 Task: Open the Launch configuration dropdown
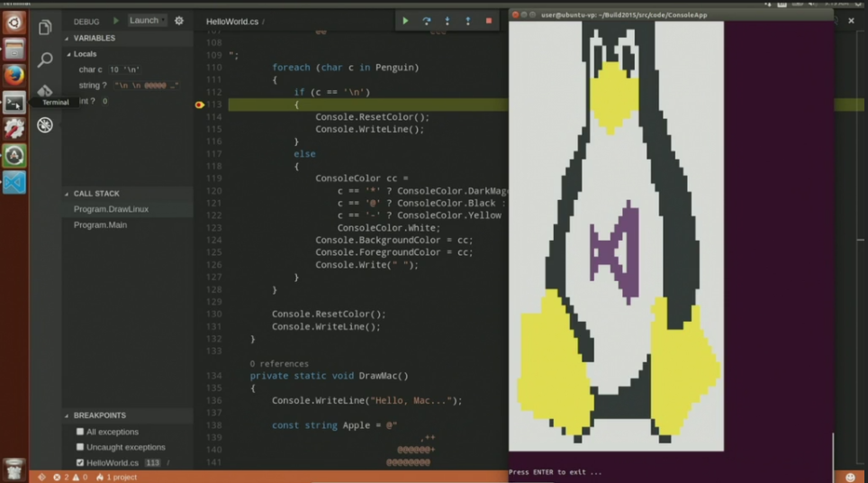pos(147,21)
